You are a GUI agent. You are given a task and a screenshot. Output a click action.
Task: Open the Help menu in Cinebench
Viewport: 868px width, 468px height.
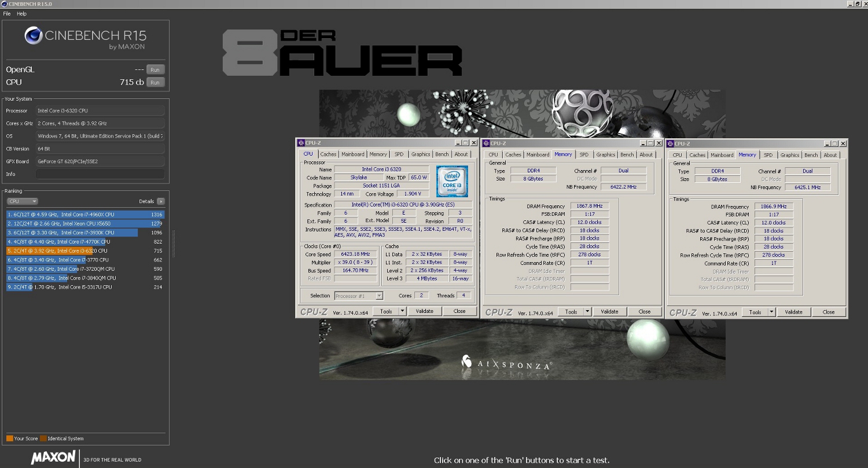tap(22, 13)
